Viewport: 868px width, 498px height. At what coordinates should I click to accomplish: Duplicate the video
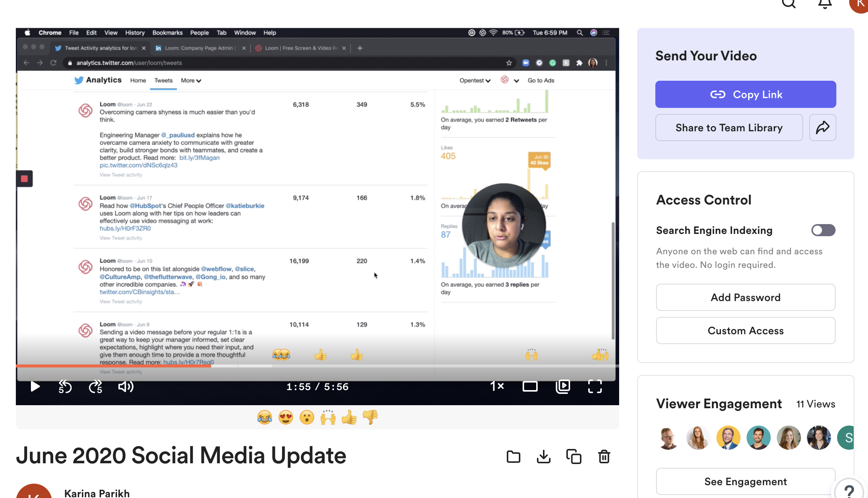coord(574,456)
